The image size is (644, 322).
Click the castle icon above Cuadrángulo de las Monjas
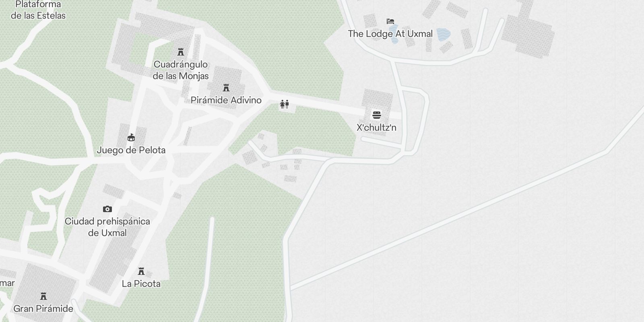[181, 52]
